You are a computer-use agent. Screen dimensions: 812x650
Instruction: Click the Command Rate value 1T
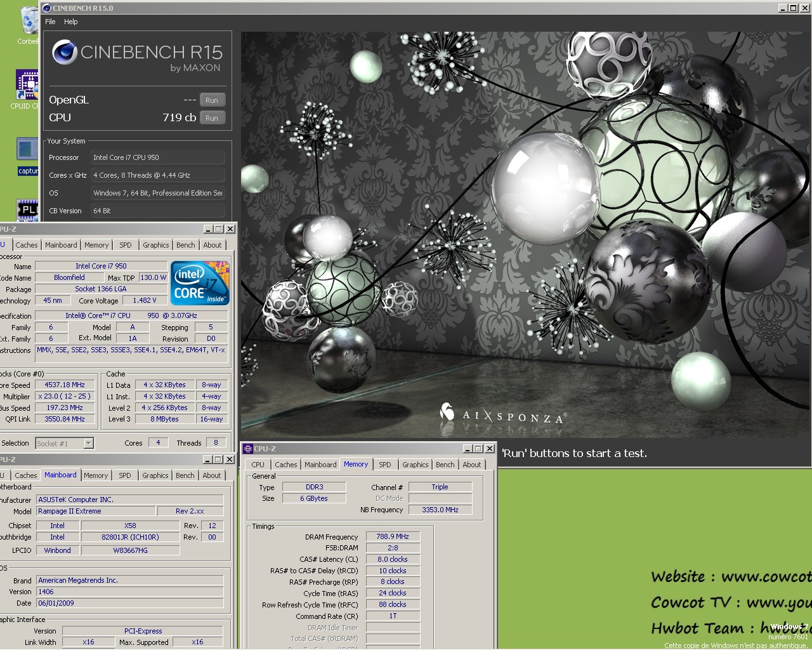(393, 616)
